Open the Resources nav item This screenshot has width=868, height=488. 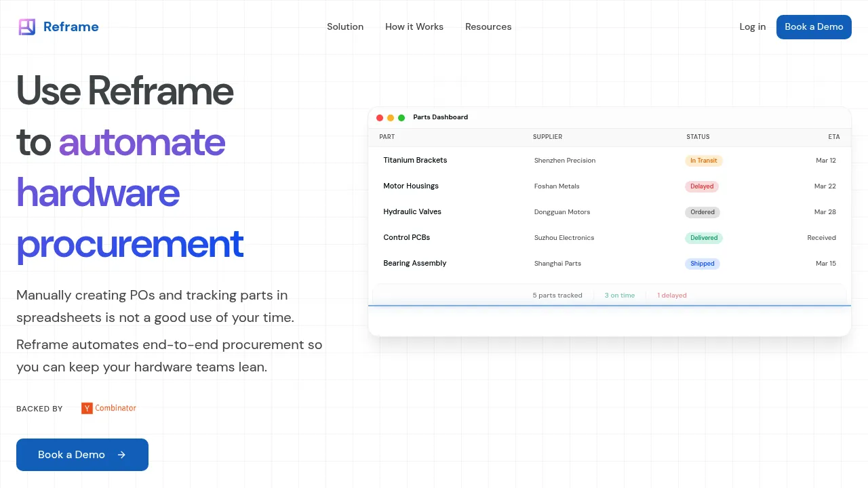click(x=488, y=27)
